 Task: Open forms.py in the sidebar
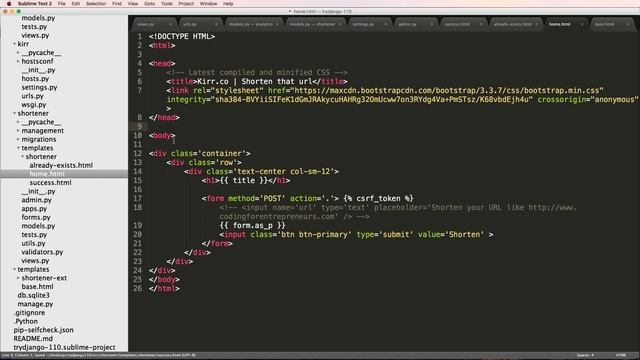tap(36, 217)
